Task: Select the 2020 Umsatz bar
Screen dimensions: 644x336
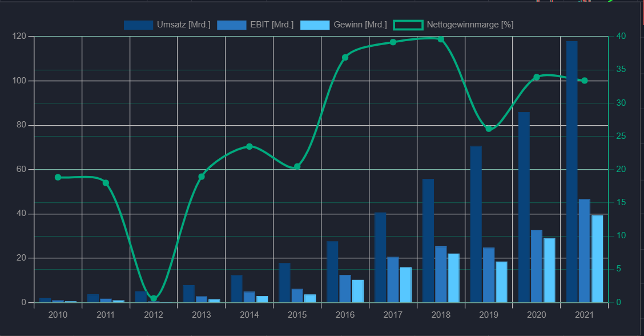Action: [x=524, y=207]
